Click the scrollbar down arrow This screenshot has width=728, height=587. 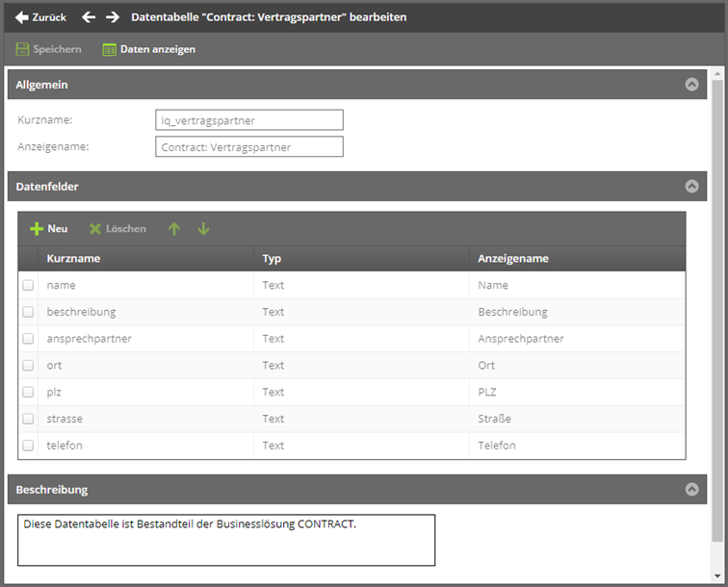(717, 575)
